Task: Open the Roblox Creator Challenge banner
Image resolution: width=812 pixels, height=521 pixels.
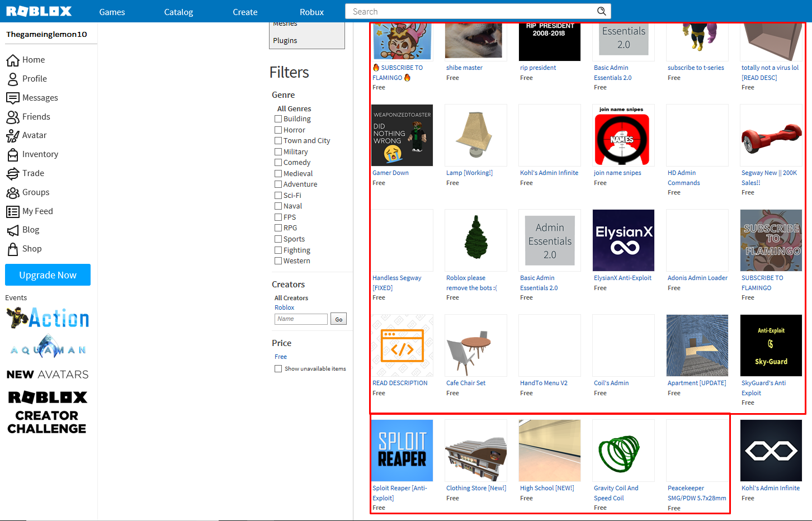Action: click(x=48, y=413)
